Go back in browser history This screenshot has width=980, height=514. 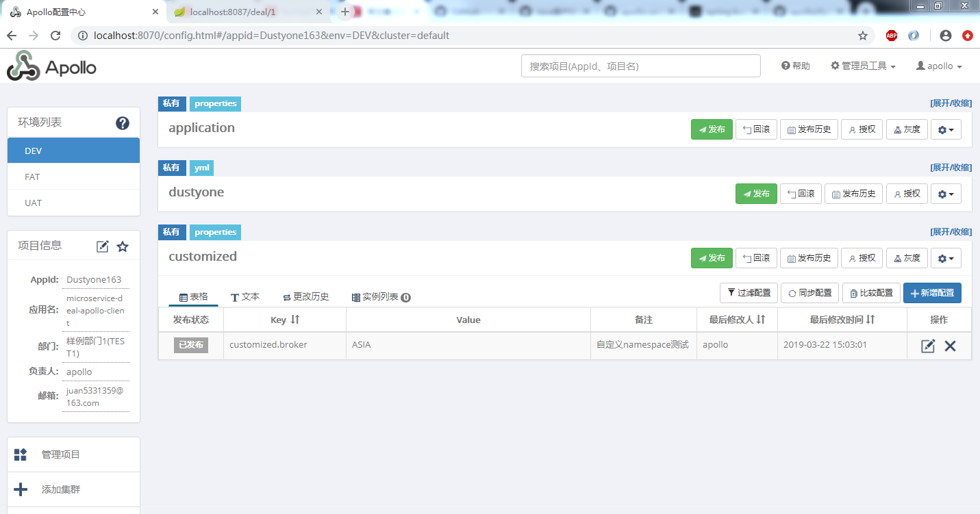pyautogui.click(x=12, y=36)
